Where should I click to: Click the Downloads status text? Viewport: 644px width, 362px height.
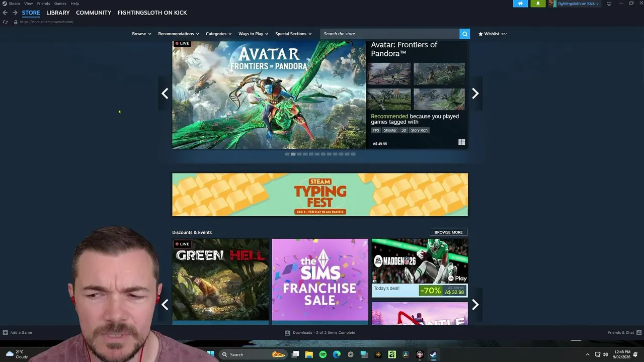[324, 332]
